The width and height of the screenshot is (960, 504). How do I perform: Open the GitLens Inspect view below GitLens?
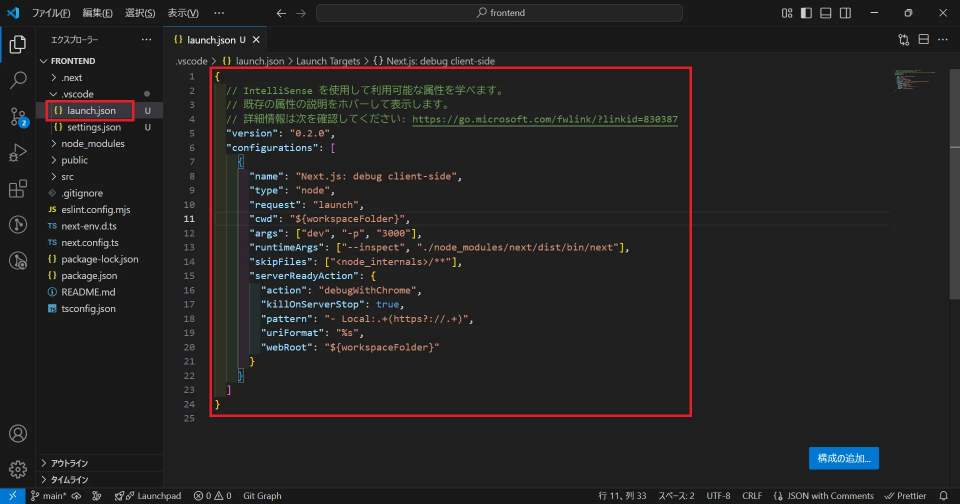point(18,261)
